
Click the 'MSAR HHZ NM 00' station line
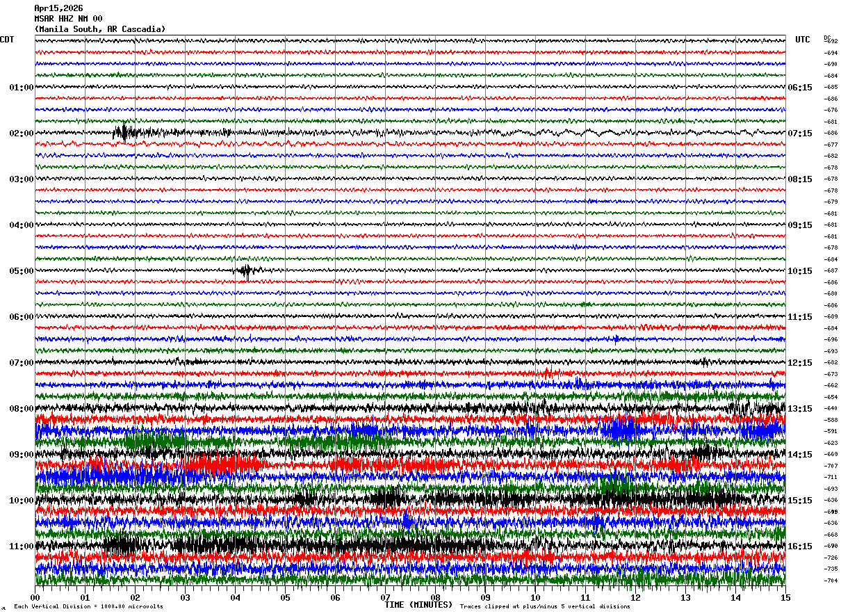point(68,19)
